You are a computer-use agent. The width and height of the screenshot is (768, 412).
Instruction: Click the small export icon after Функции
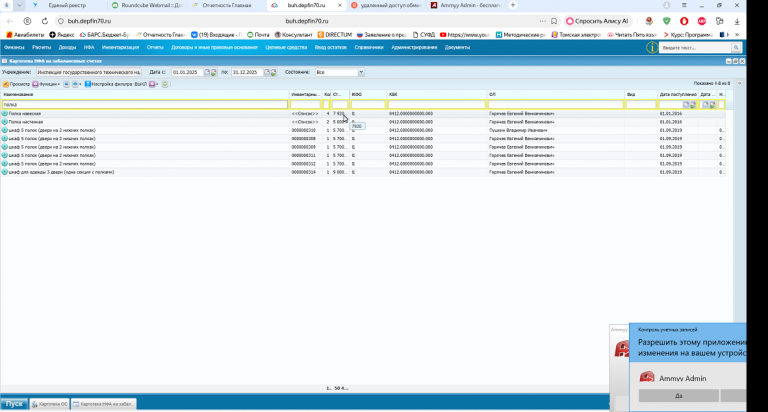point(66,84)
